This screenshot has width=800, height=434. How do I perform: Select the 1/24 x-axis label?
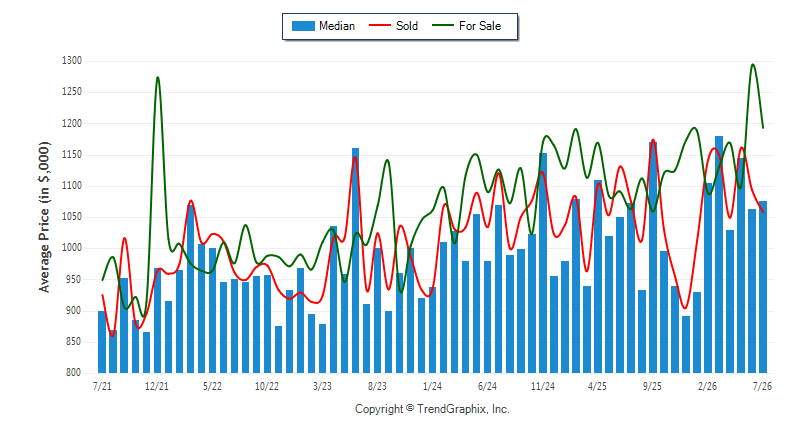[x=432, y=386]
